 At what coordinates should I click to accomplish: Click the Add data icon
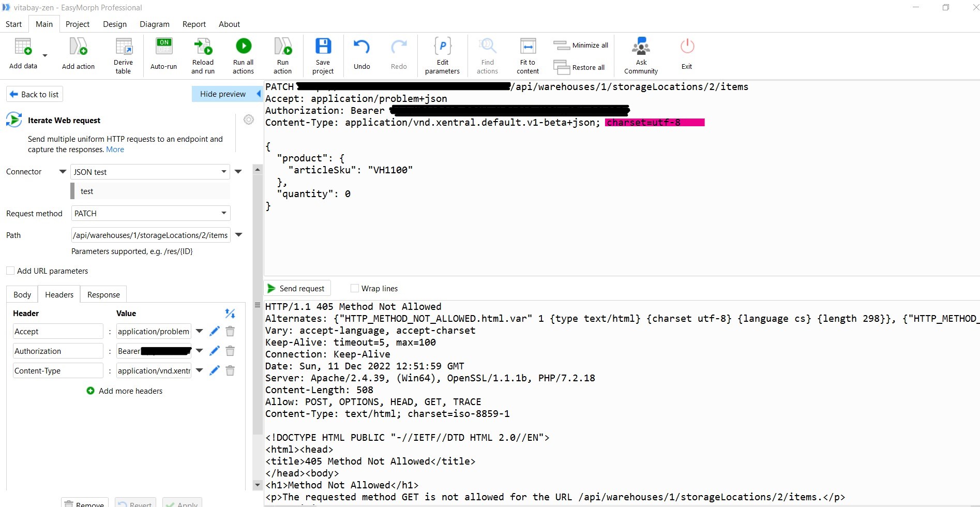coord(23,47)
